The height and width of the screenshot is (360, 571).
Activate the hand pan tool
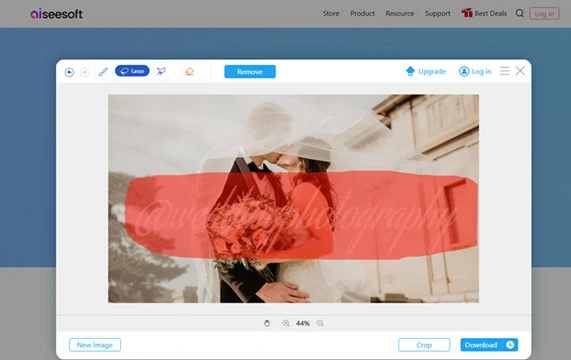click(267, 323)
